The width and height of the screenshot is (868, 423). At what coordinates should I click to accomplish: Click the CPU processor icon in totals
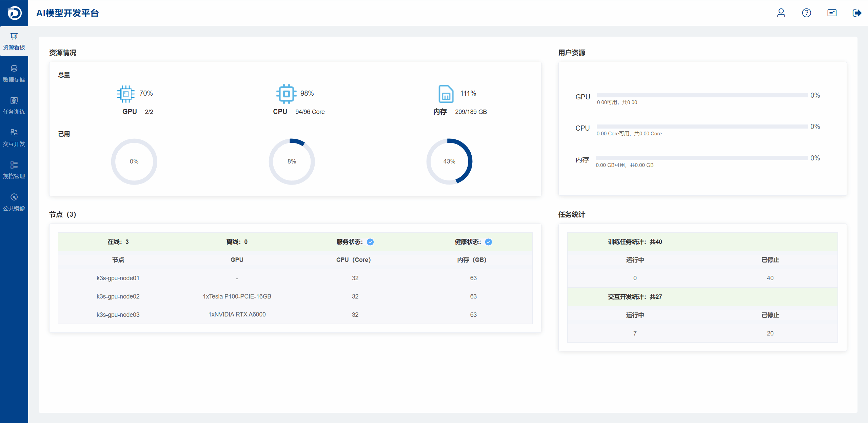(x=286, y=94)
